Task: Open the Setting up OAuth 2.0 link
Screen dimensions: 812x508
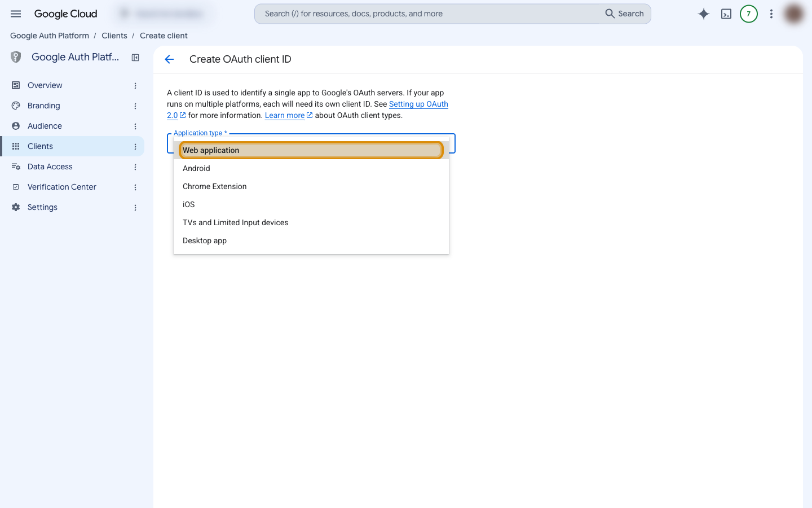Action: [418, 104]
